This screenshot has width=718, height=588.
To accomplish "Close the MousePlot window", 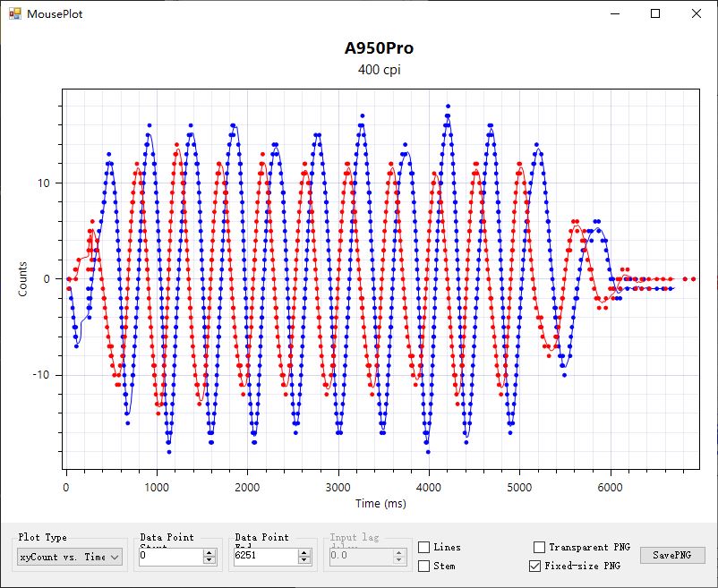I will click(696, 13).
